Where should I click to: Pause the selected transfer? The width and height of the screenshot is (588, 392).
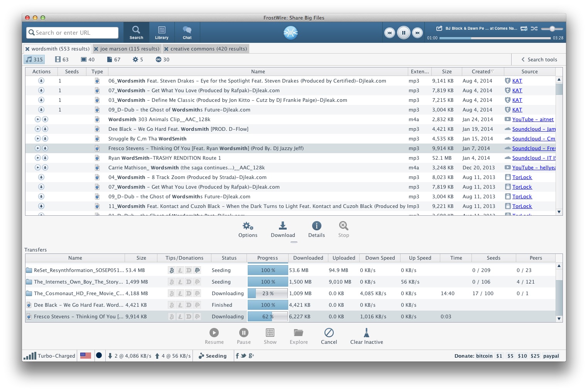pyautogui.click(x=243, y=336)
